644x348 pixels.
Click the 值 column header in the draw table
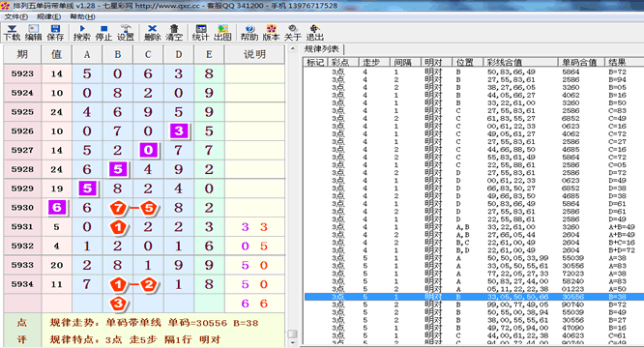56,54
